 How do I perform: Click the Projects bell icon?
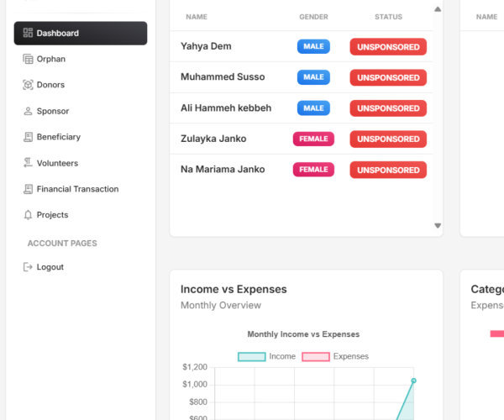(x=28, y=215)
